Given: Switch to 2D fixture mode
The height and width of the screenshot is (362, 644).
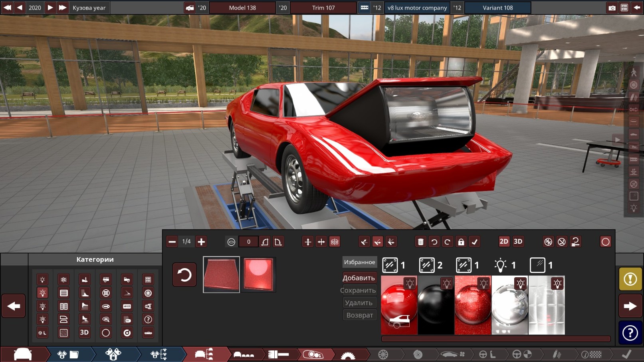Looking at the screenshot, I should [504, 241].
